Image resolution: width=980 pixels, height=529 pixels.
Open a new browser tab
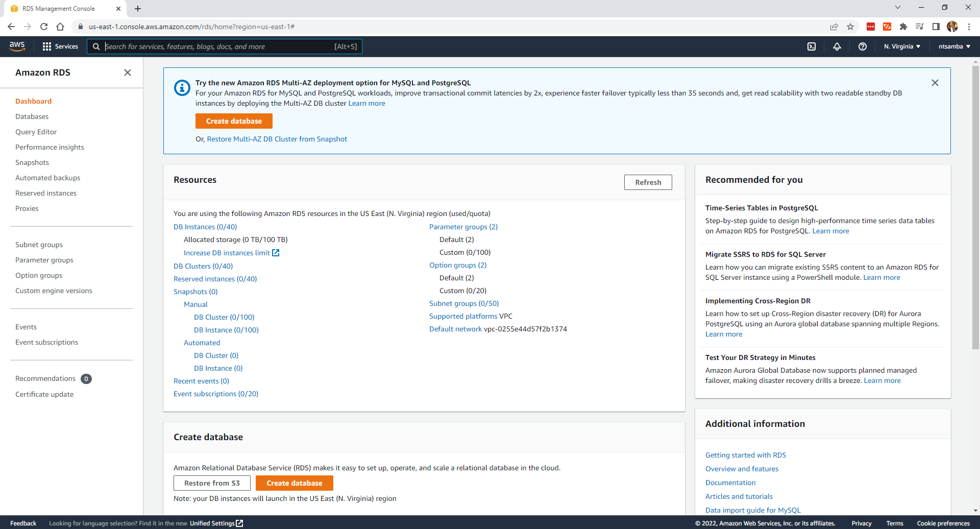138,9
